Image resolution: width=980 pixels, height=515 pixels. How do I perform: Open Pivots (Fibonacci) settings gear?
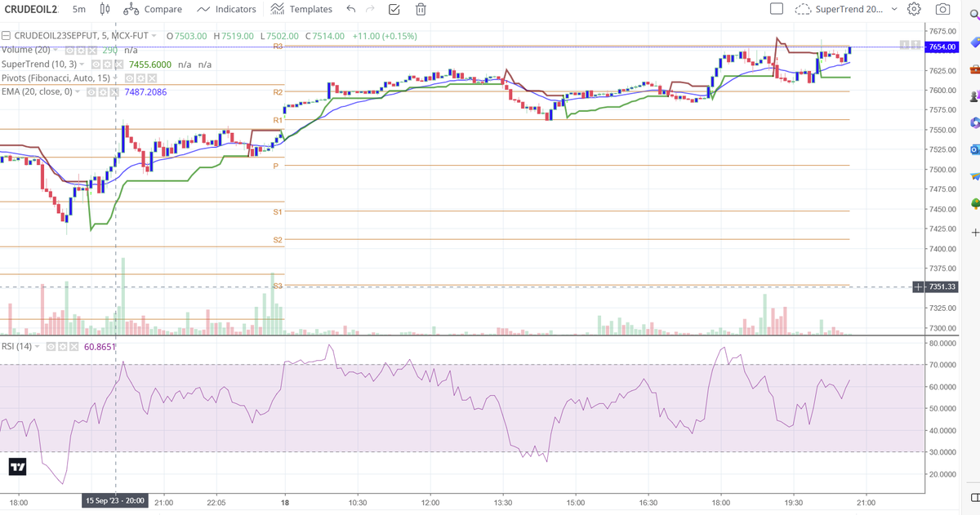140,78
